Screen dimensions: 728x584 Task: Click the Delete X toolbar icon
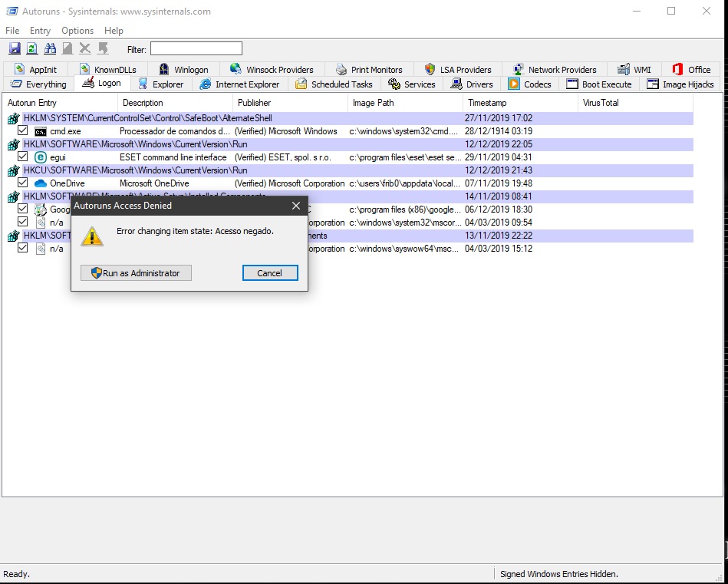[x=85, y=48]
